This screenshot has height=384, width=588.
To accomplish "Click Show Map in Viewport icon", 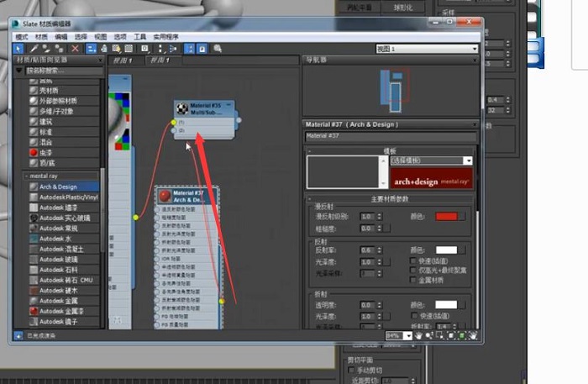I will click(116, 49).
